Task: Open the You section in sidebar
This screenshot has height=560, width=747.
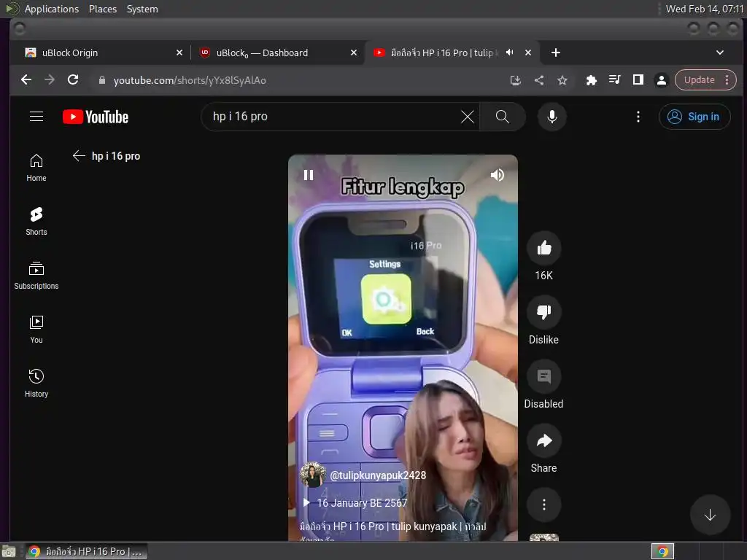Action: (36, 329)
